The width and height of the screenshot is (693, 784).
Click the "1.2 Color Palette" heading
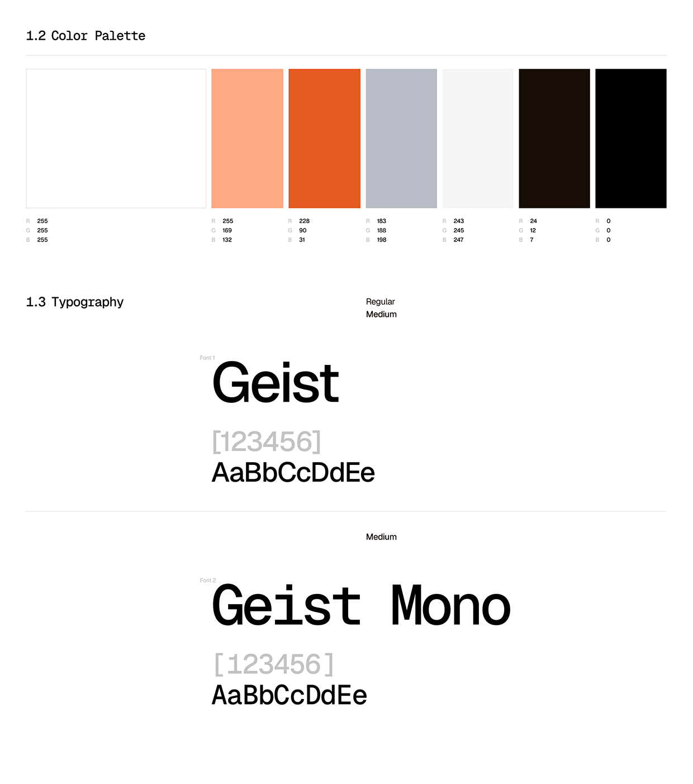[x=86, y=36]
